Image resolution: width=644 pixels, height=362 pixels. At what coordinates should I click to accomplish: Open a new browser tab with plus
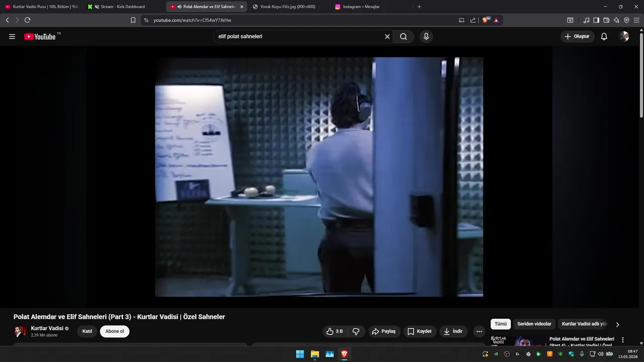point(419,7)
